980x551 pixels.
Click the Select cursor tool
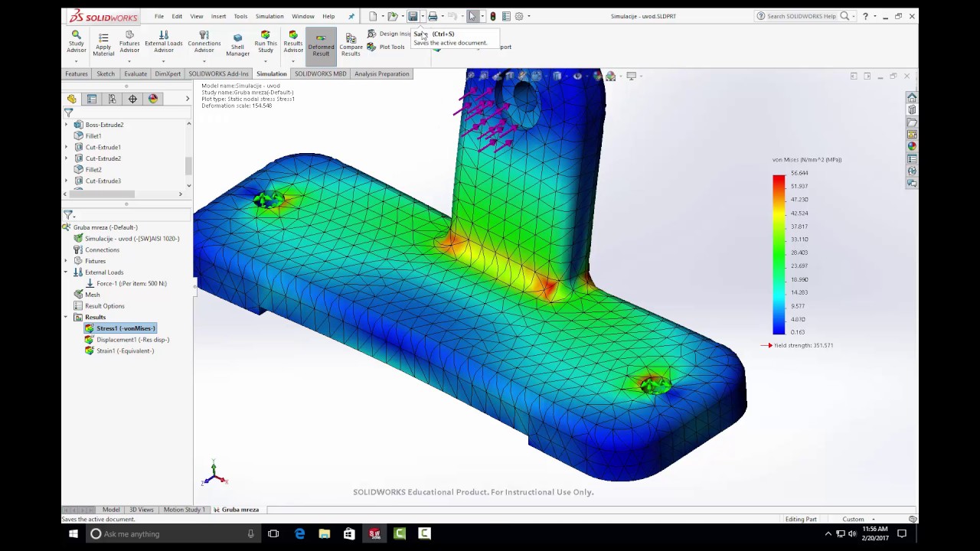pos(472,16)
